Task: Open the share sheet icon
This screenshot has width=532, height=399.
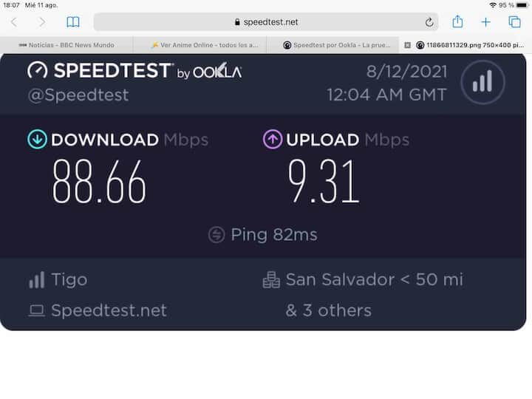Action: click(457, 21)
